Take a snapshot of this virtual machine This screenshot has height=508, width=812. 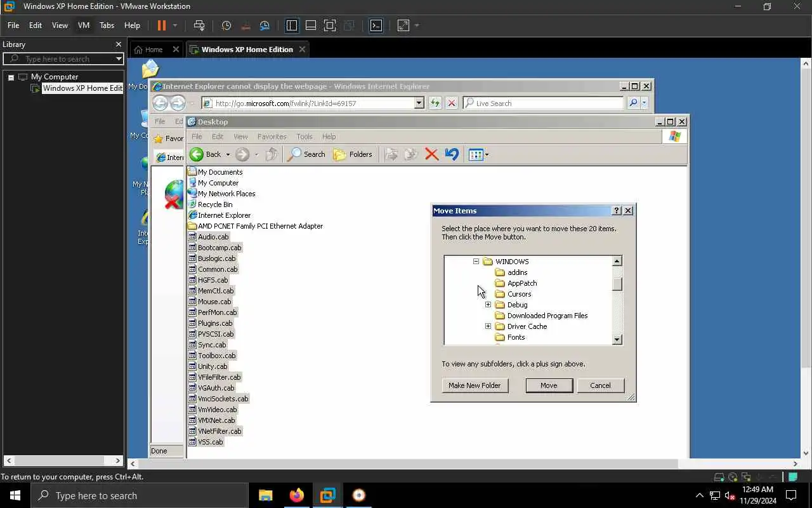tap(226, 25)
